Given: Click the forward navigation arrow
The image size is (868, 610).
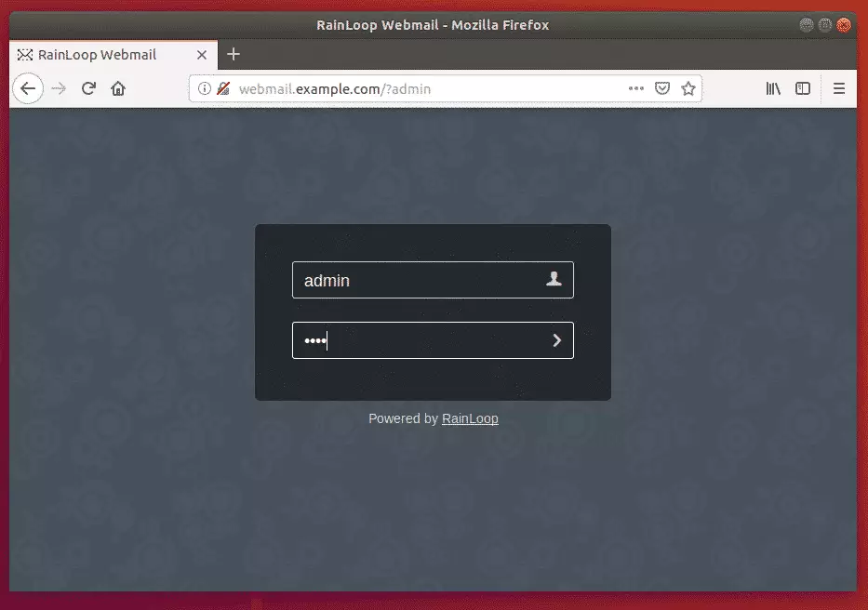Looking at the screenshot, I should pos(59,88).
